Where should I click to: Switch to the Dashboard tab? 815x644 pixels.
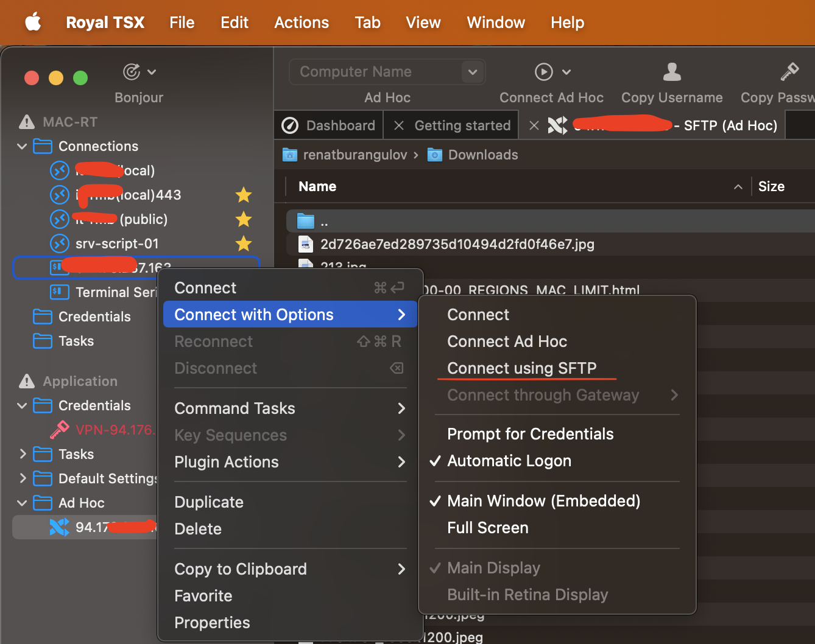pyautogui.click(x=329, y=125)
